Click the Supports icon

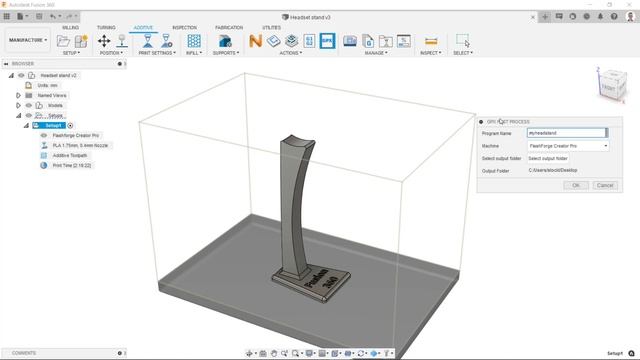(225, 41)
